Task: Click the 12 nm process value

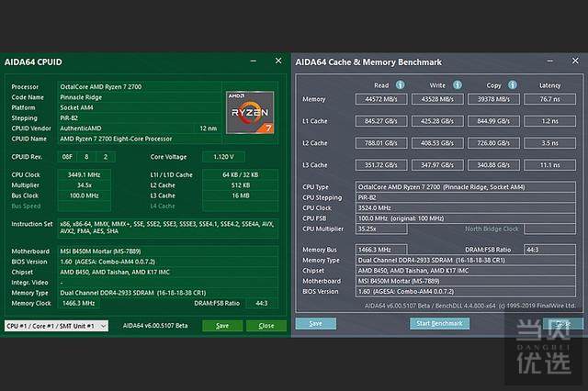Action: (209, 128)
